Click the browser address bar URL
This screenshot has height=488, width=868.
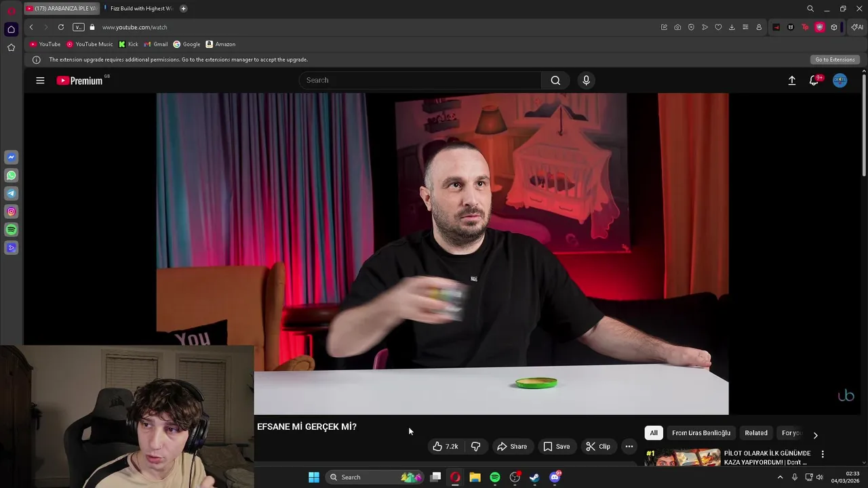[134, 27]
